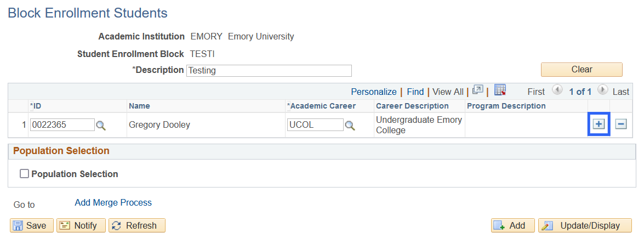The height and width of the screenshot is (244, 644).
Task: Click the add row plus icon
Action: pos(599,124)
